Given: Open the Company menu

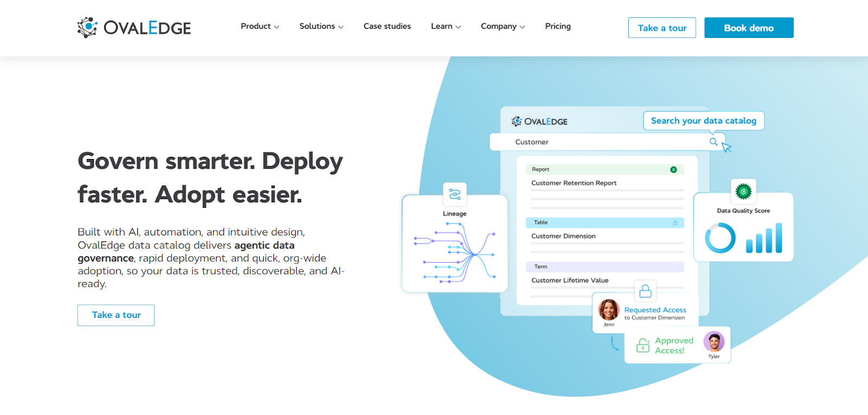Looking at the screenshot, I should pyautogui.click(x=502, y=26).
